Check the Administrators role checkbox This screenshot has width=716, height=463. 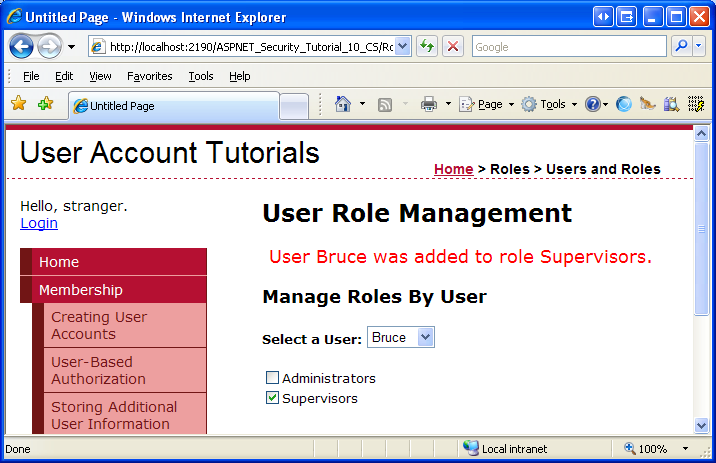click(x=272, y=378)
